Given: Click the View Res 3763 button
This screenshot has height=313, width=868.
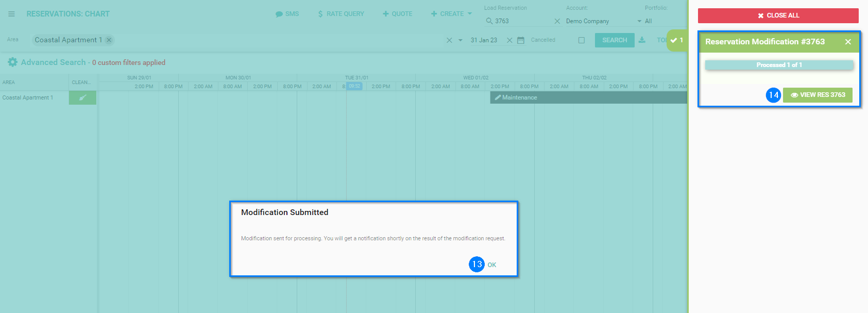Looking at the screenshot, I should pos(818,95).
